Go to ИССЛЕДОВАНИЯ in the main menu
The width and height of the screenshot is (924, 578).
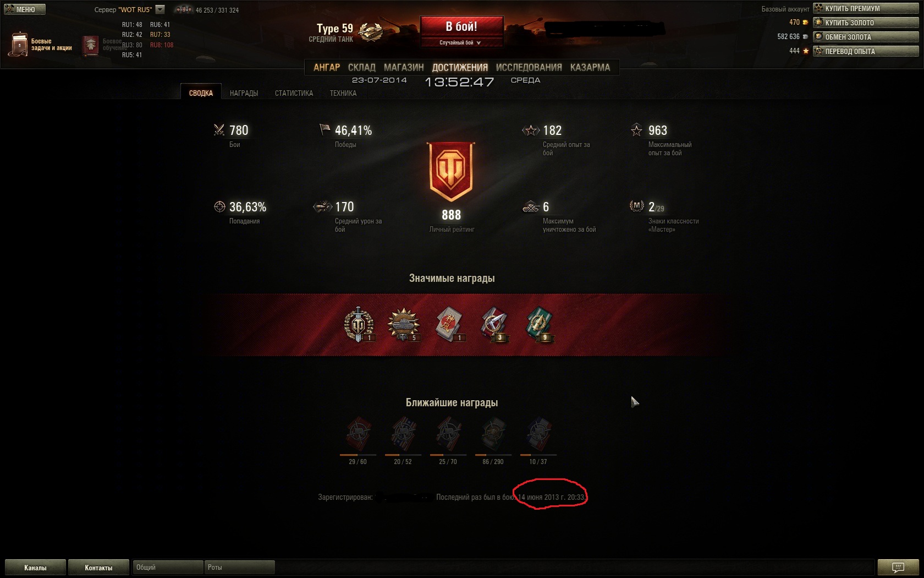pos(529,67)
